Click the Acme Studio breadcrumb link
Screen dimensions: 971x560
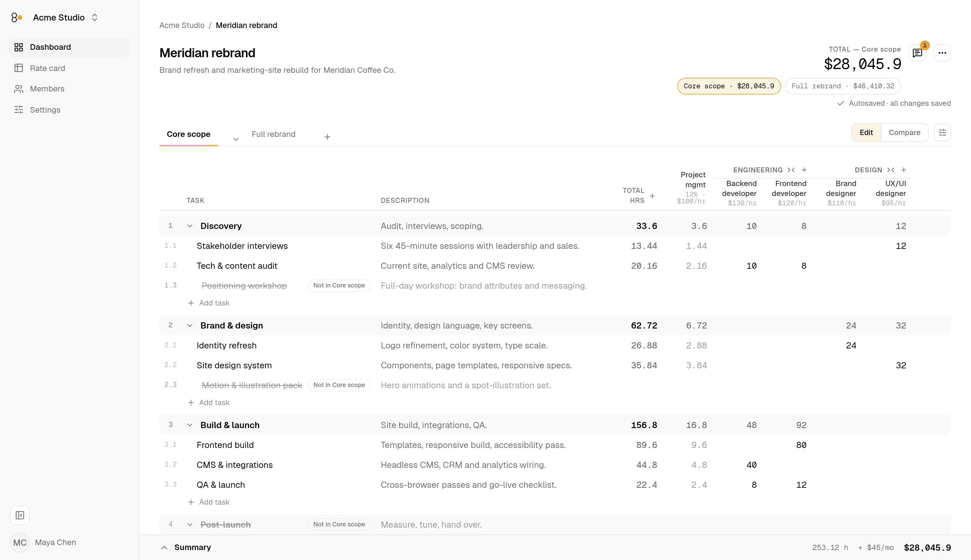click(x=181, y=25)
